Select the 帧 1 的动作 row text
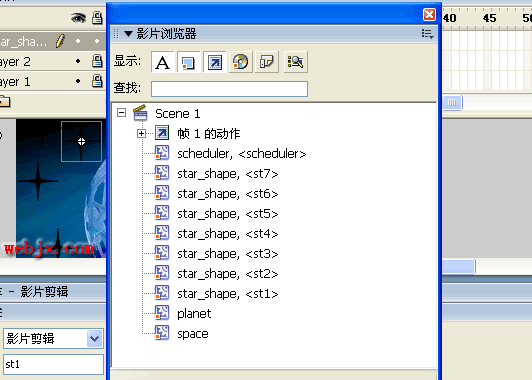This screenshot has width=532, height=380. point(209,134)
